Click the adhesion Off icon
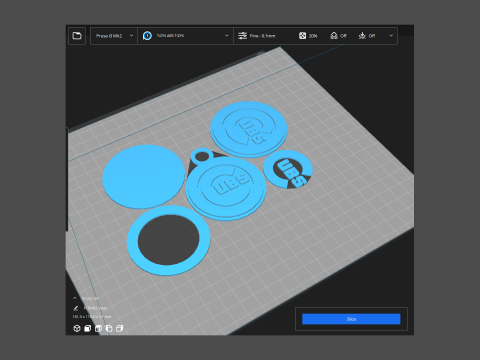Screen dimensions: 480x360 (x=362, y=36)
